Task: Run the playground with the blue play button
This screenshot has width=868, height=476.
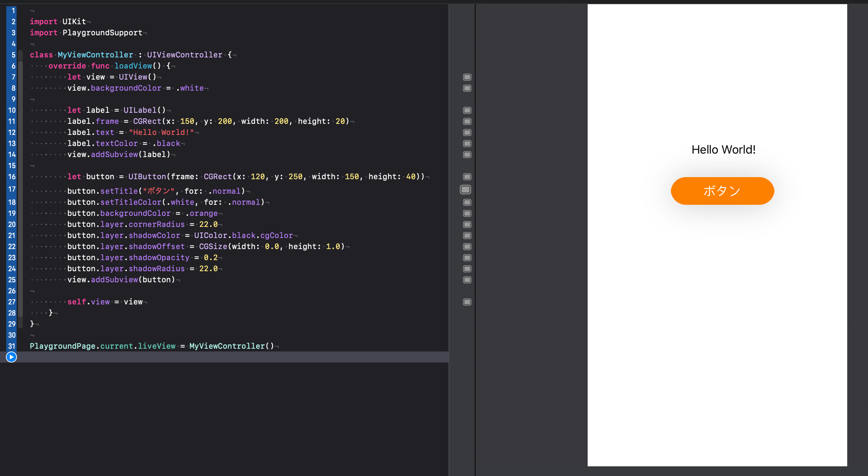Action: coord(11,357)
